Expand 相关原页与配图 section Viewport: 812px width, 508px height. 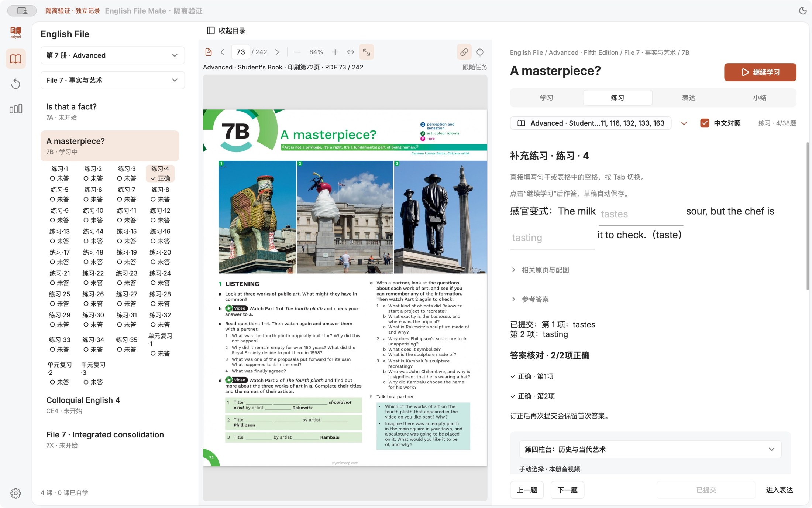click(x=540, y=270)
